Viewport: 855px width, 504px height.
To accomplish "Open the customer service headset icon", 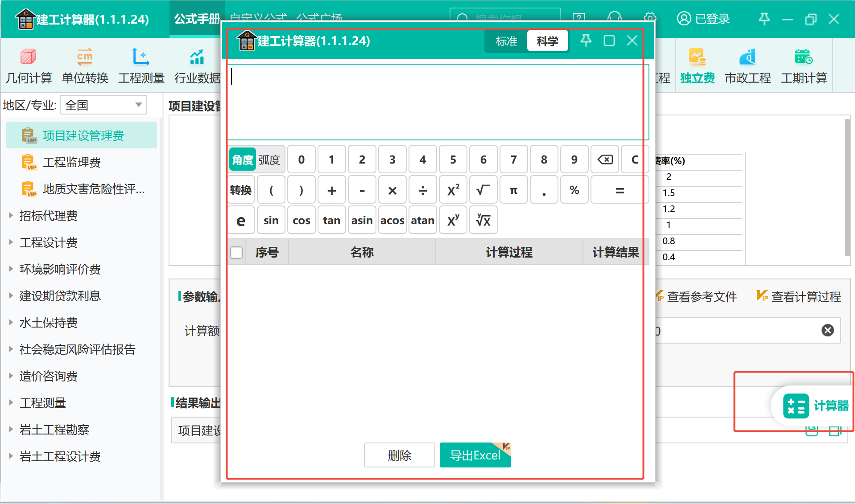I will pos(615,18).
